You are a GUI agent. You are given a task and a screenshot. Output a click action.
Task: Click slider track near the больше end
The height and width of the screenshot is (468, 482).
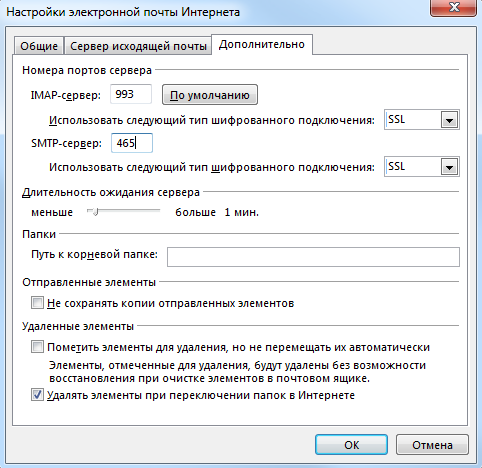[155, 211]
